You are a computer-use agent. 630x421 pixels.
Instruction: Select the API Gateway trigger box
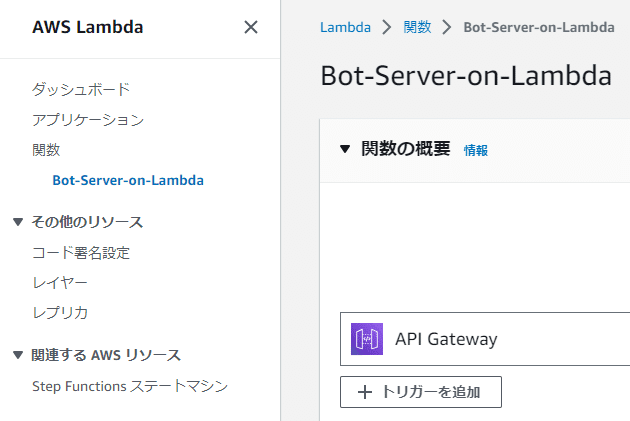point(485,339)
